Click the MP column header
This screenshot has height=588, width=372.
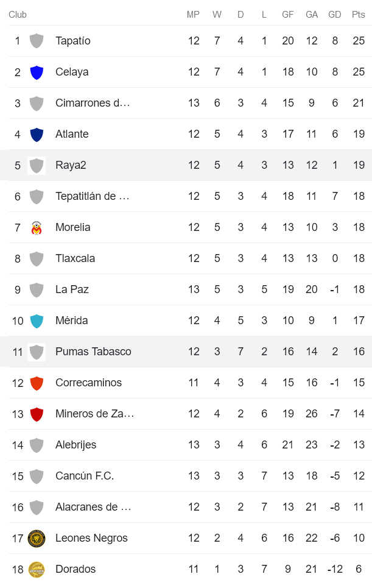194,14
